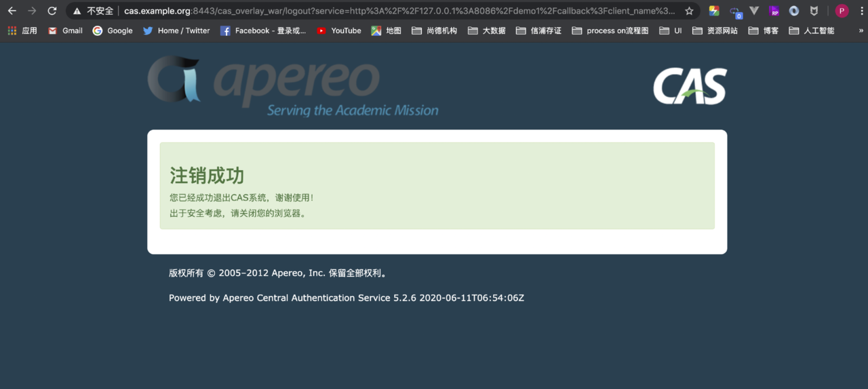The image size is (868, 389).
Task: Click the Axure RP extension icon
Action: [774, 11]
